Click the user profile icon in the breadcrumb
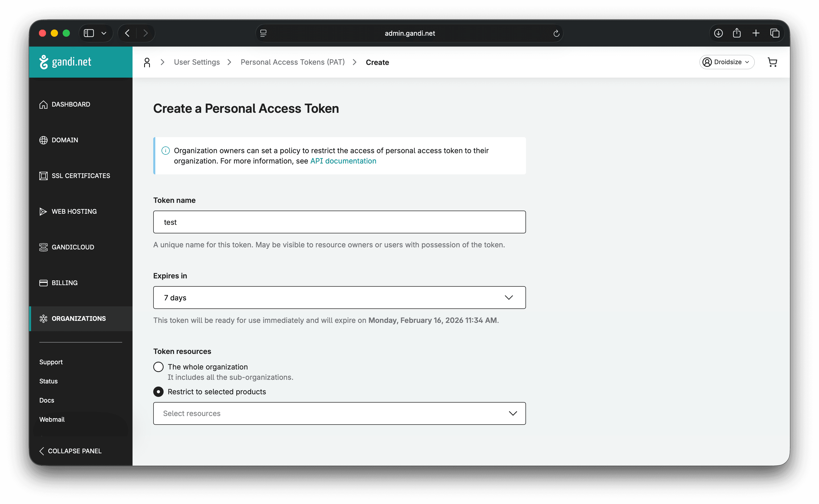This screenshot has width=819, height=504. (x=147, y=62)
